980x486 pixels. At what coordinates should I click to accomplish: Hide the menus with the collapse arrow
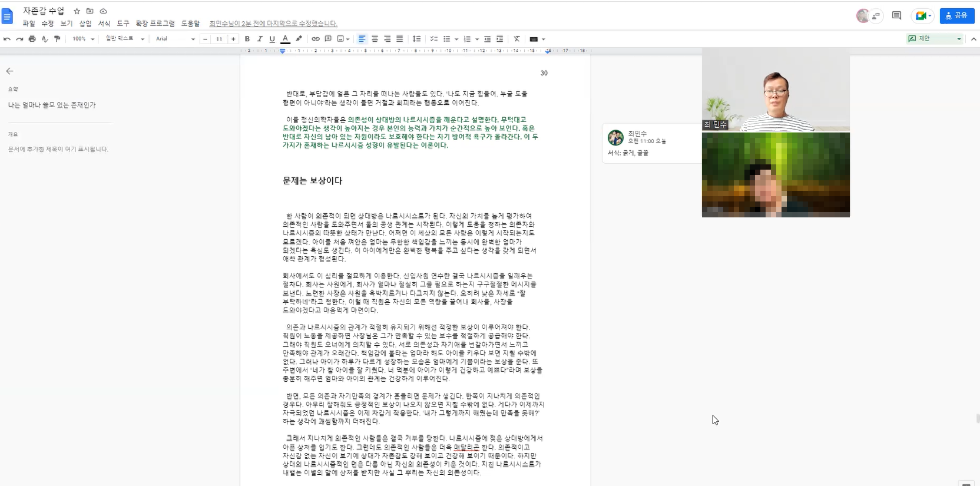pyautogui.click(x=973, y=39)
